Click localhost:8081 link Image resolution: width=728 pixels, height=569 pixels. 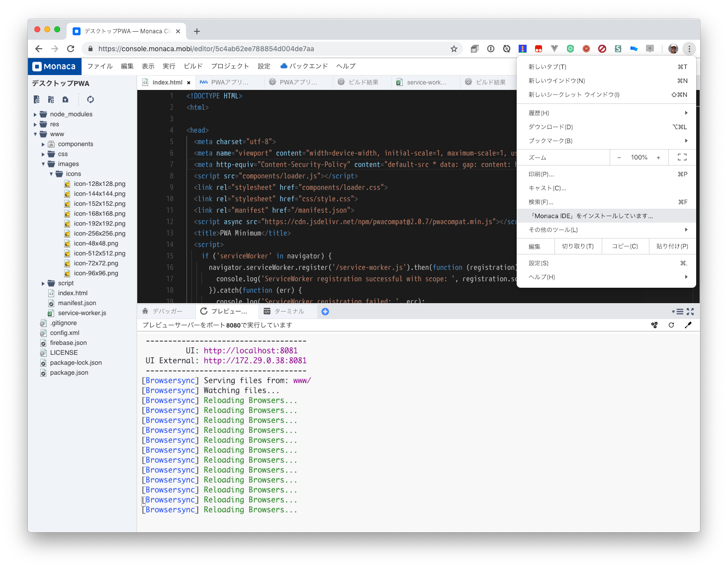pos(251,351)
